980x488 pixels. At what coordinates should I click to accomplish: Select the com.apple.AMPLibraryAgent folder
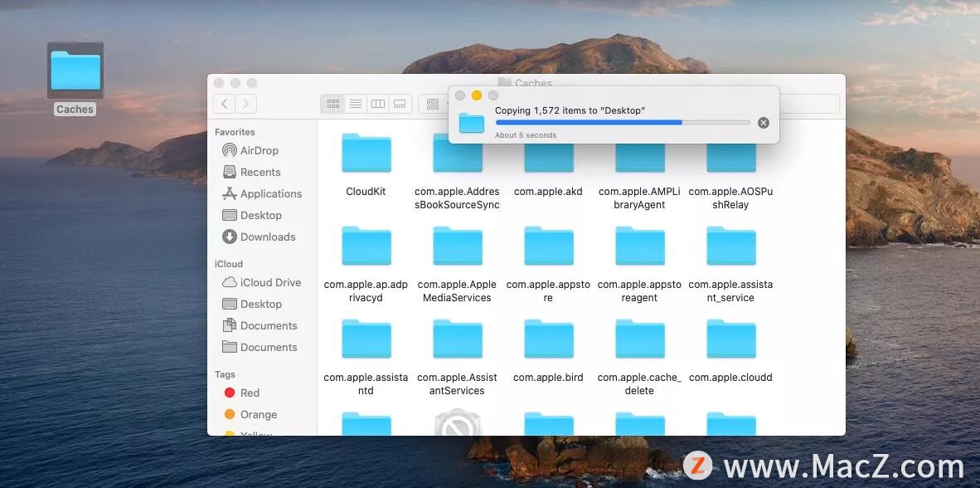point(639,173)
